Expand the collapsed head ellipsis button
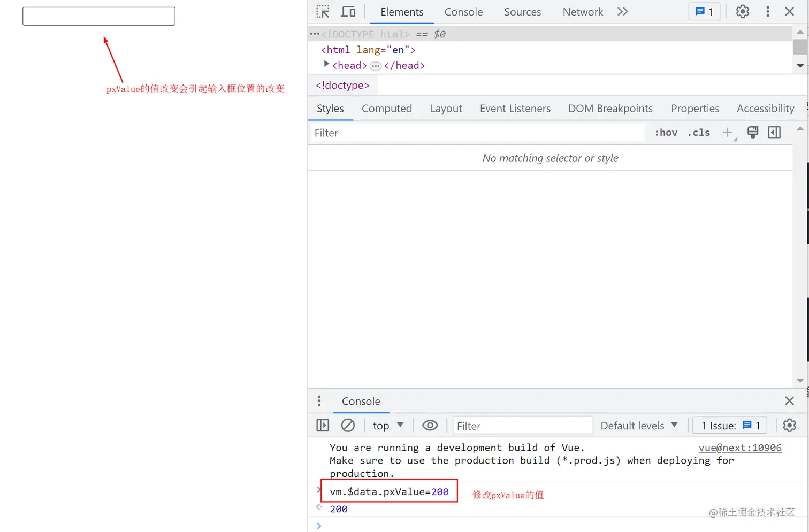This screenshot has width=809, height=532. coord(376,66)
